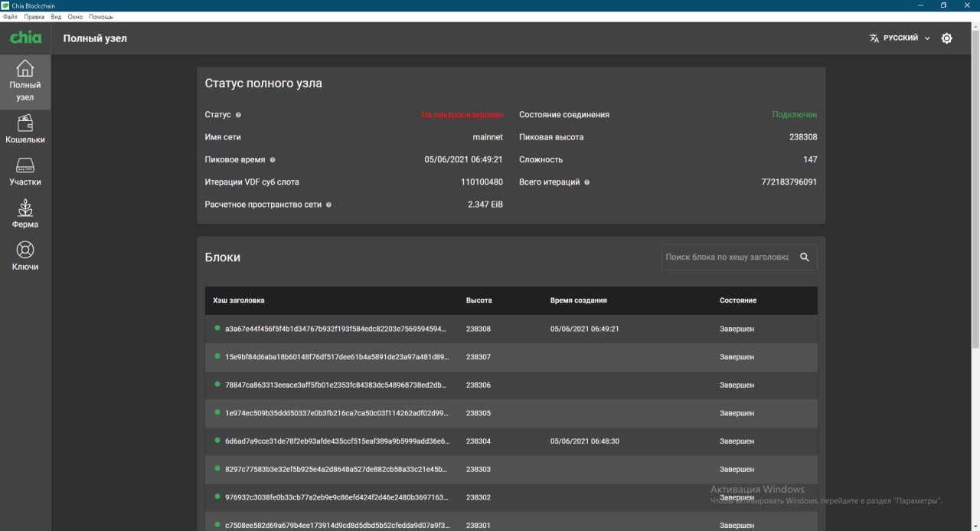
Task: Open the Full Node (Полный узел) sidebar section
Action: coord(25,81)
